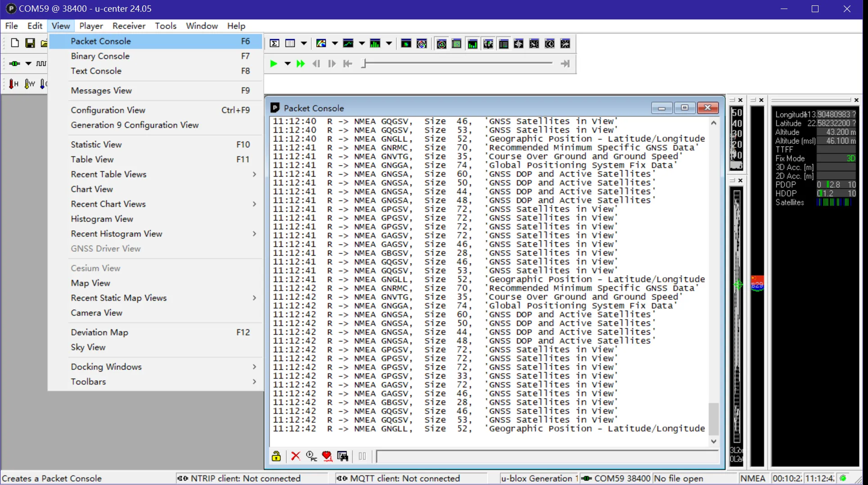The width and height of the screenshot is (868, 485).
Task: Open the Receiver menu in the menu bar
Action: (x=129, y=26)
